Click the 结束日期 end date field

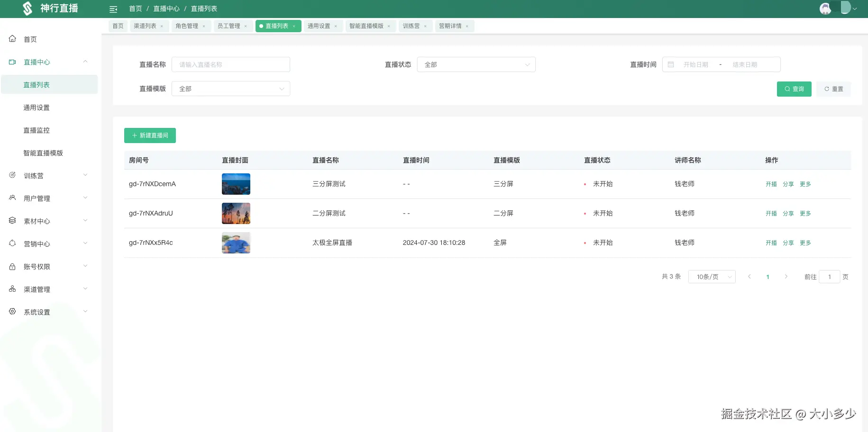tap(745, 64)
